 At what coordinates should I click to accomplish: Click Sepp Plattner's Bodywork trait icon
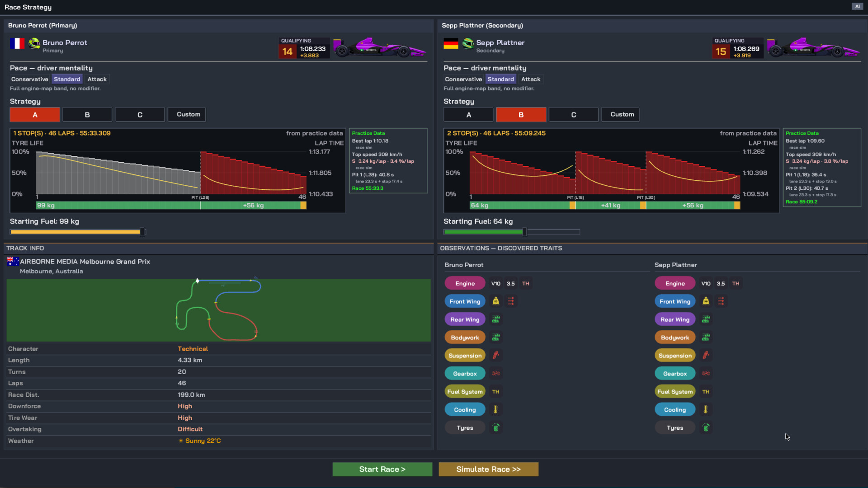(706, 337)
